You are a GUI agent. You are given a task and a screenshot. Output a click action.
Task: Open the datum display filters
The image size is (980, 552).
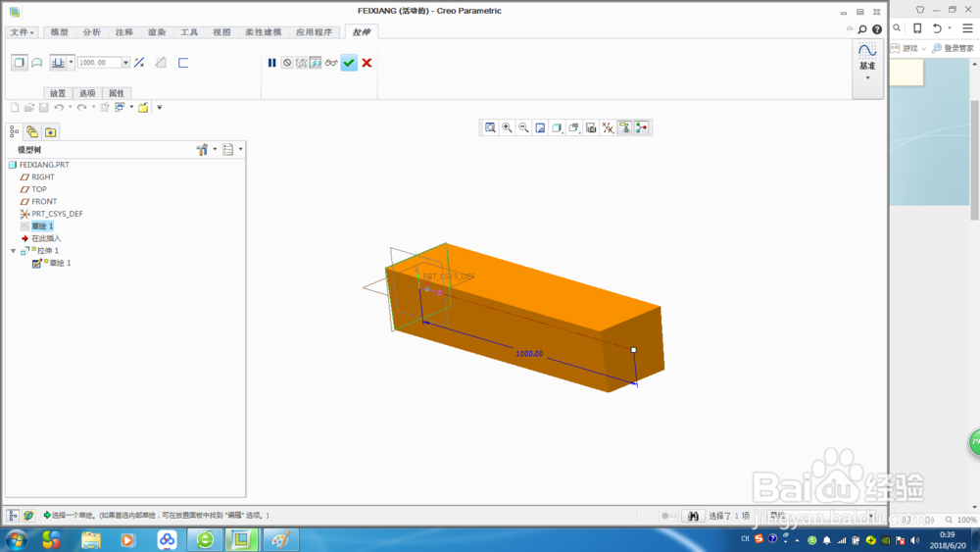tap(609, 127)
